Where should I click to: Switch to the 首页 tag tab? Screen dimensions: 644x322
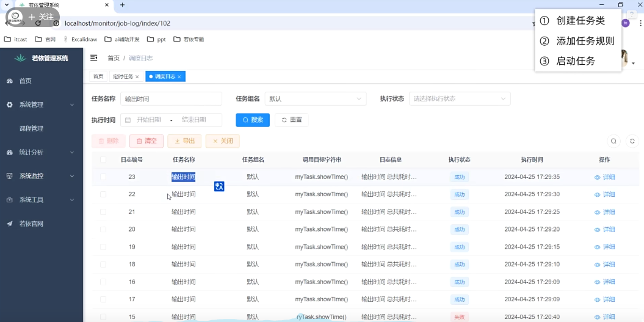point(98,76)
